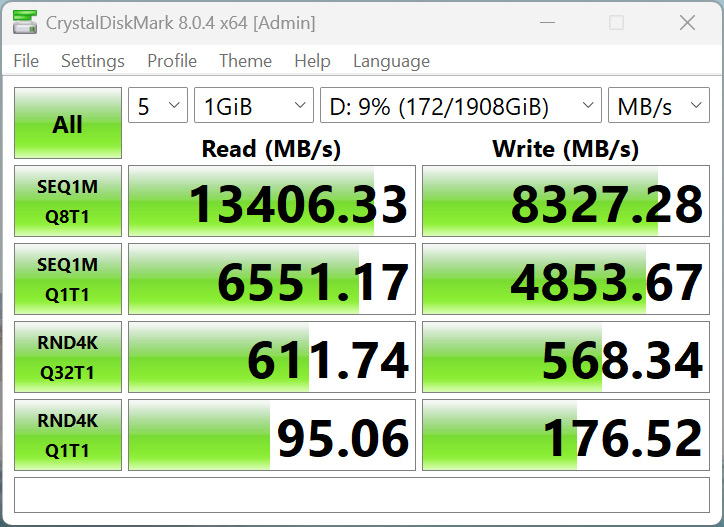Image resolution: width=724 pixels, height=527 pixels.
Task: Click the empty comment field at bottom
Action: click(x=362, y=495)
